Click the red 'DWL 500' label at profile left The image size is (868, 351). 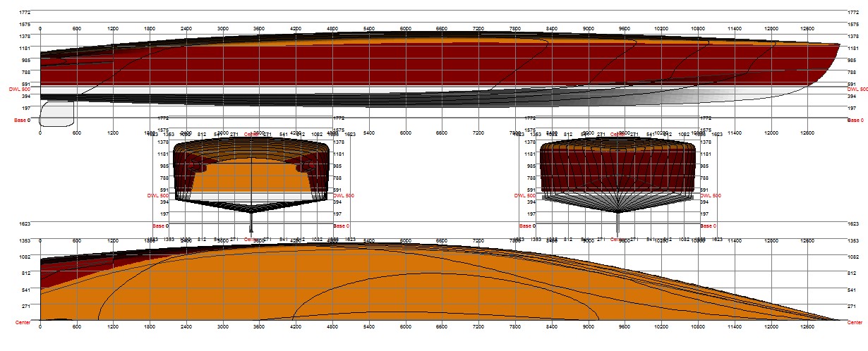coord(20,90)
